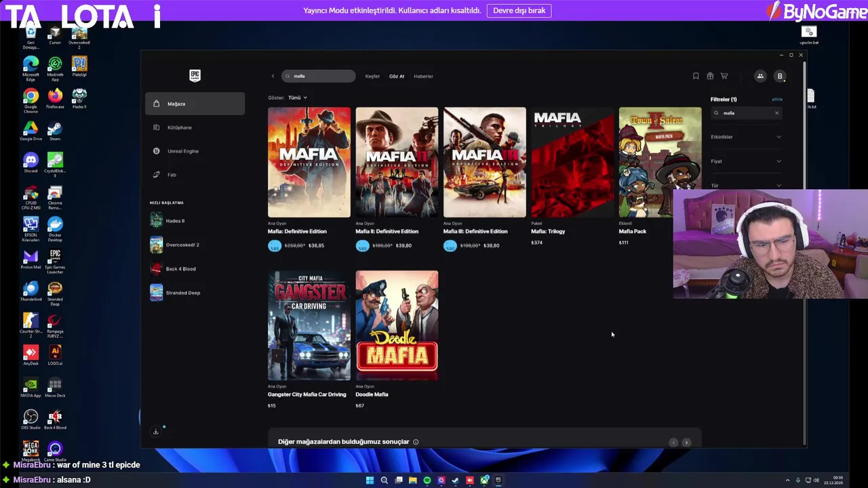The width and height of the screenshot is (868, 488).
Task: Open Discord desktop shortcut
Action: pos(31,163)
